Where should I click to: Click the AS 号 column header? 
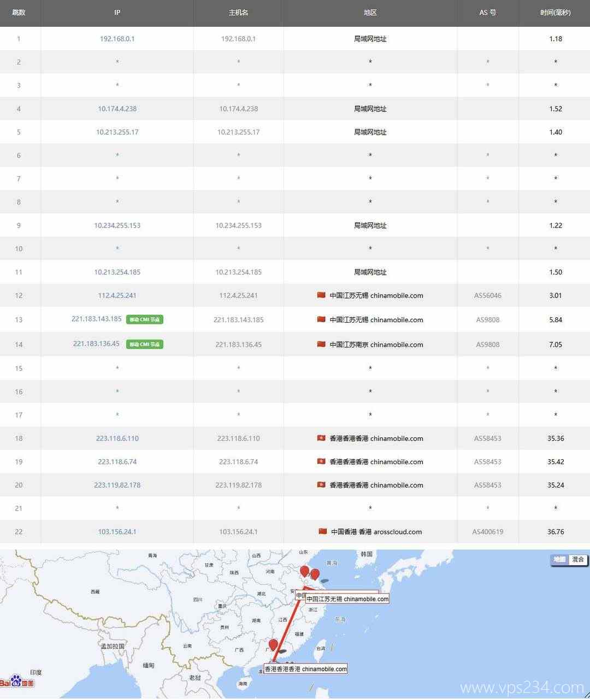point(488,12)
